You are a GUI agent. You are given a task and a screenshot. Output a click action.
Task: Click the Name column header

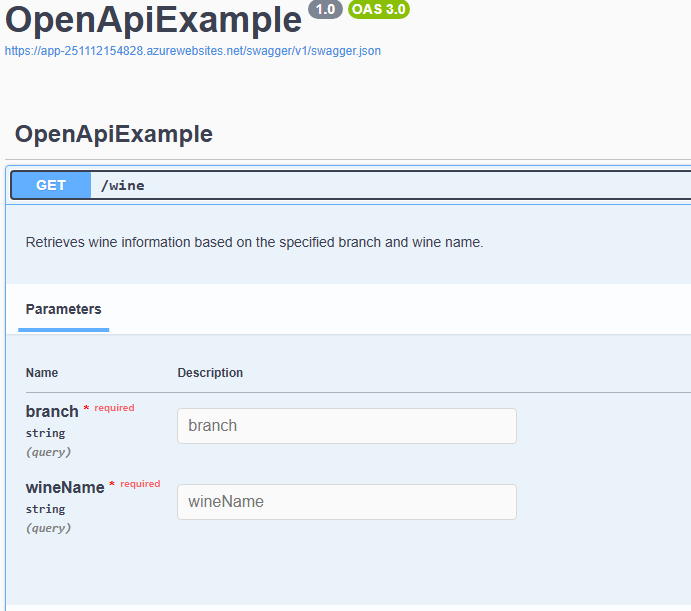(x=42, y=373)
